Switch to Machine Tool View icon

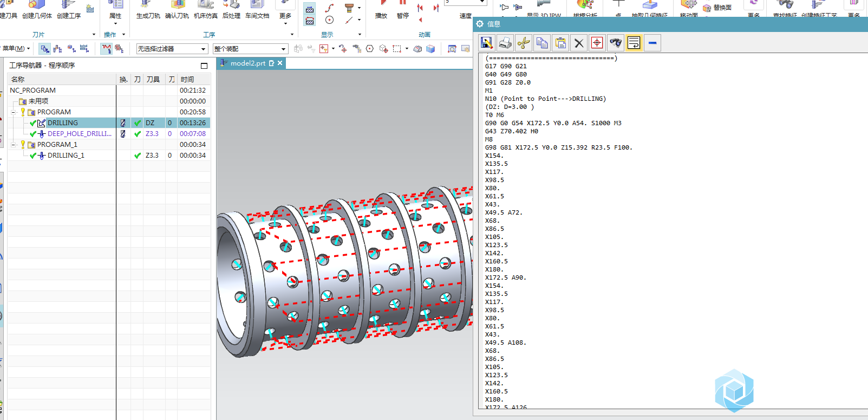(x=58, y=49)
